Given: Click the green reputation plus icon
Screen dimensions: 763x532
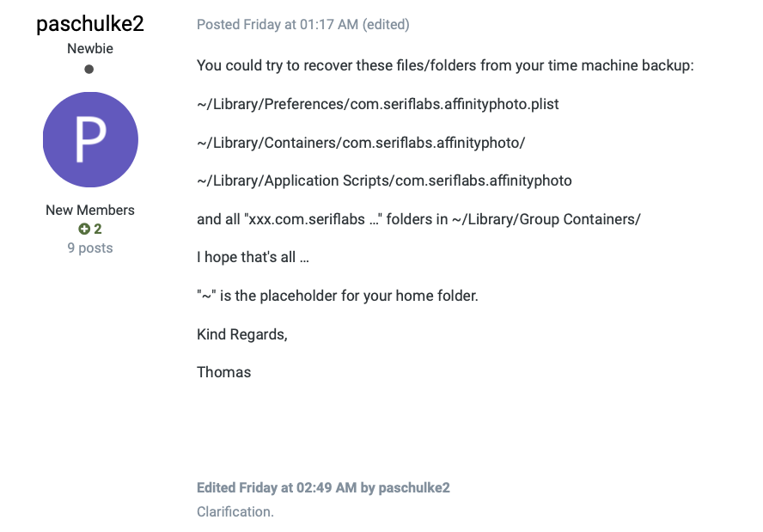Looking at the screenshot, I should pyautogui.click(x=84, y=229).
